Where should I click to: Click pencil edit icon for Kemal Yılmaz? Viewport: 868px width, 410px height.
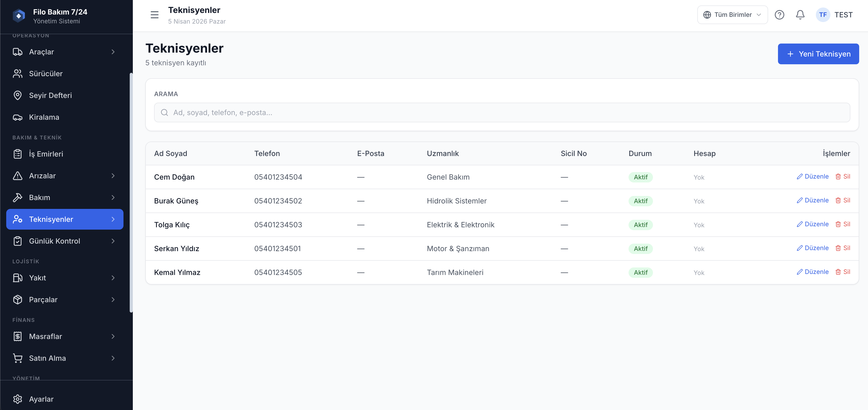click(799, 272)
